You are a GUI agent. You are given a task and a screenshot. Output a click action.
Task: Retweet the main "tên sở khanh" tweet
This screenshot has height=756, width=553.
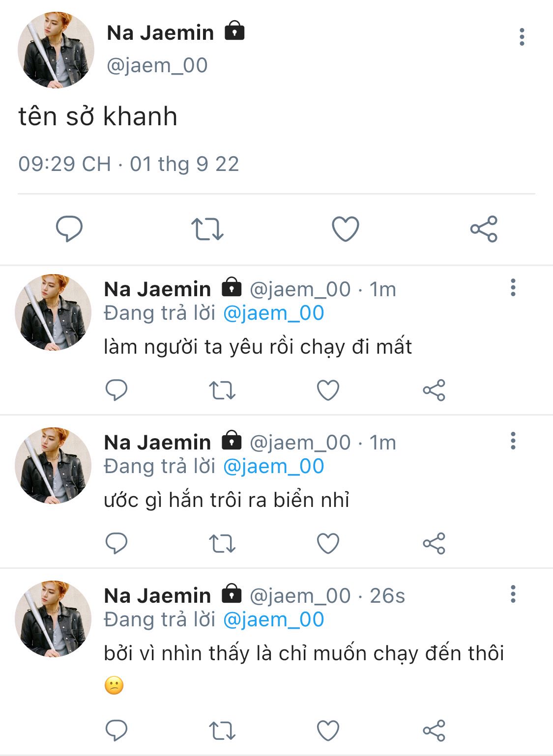coord(207,229)
